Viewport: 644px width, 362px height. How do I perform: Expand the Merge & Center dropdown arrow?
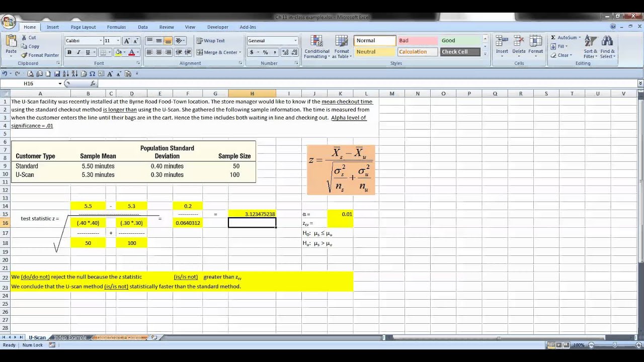click(x=240, y=52)
